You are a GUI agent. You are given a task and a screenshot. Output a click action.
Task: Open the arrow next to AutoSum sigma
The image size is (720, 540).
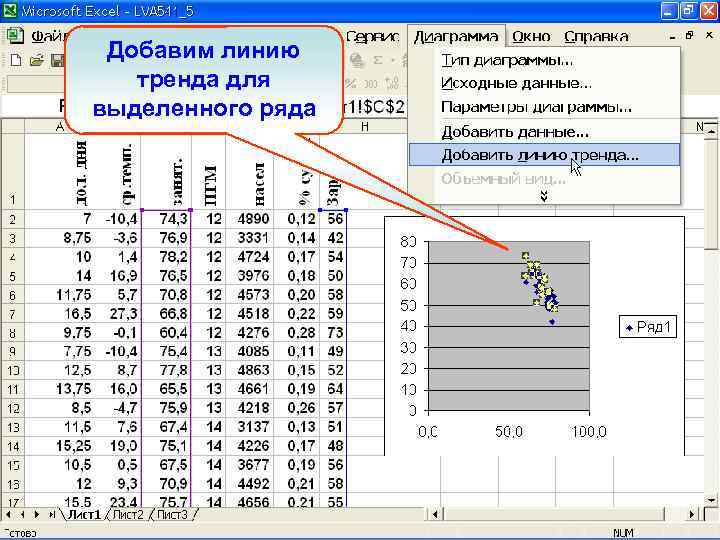[393, 60]
